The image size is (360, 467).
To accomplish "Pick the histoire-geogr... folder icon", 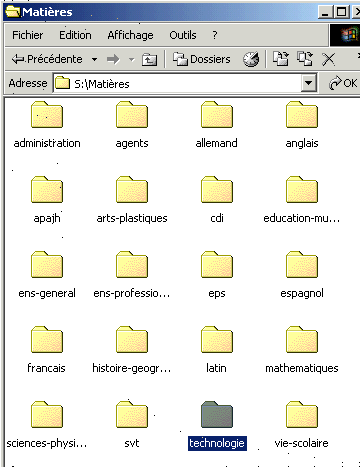I will (132, 340).
